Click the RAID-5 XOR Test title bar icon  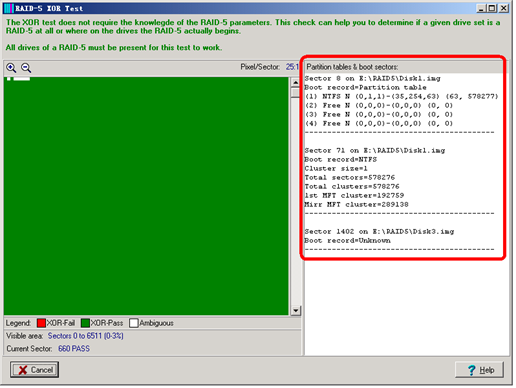9,8
